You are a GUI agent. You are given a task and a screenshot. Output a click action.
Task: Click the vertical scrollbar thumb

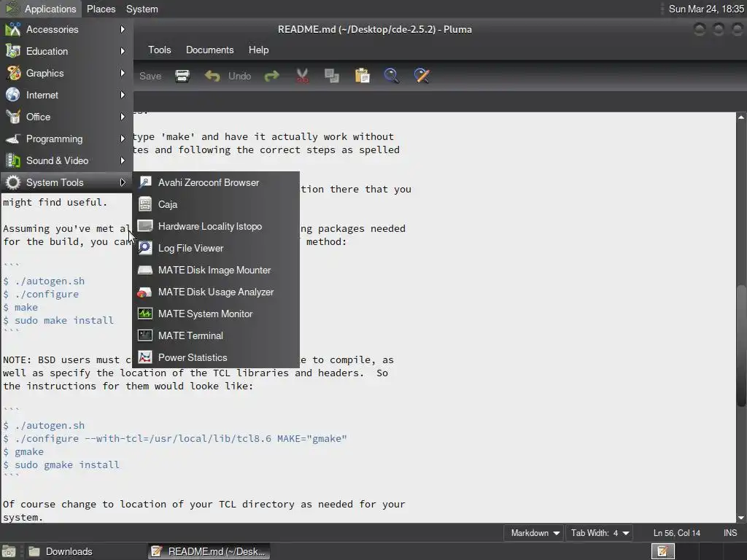[741, 346]
